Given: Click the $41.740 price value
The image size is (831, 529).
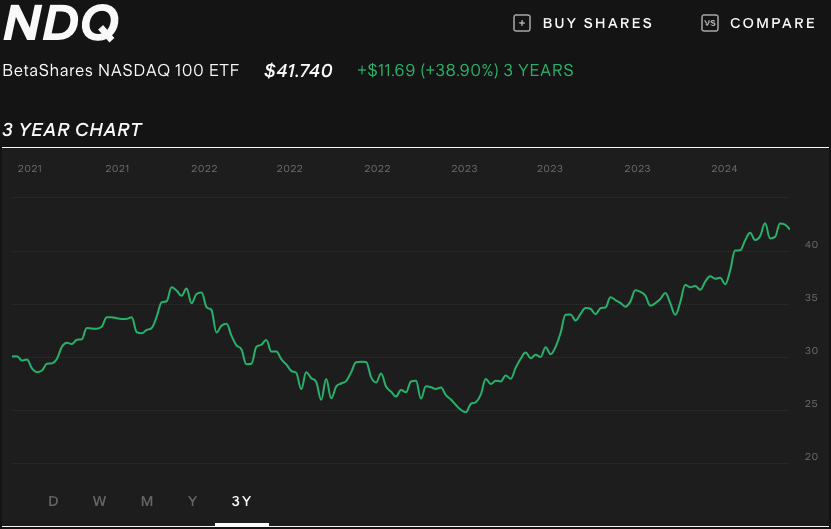Looking at the screenshot, I should [x=298, y=70].
